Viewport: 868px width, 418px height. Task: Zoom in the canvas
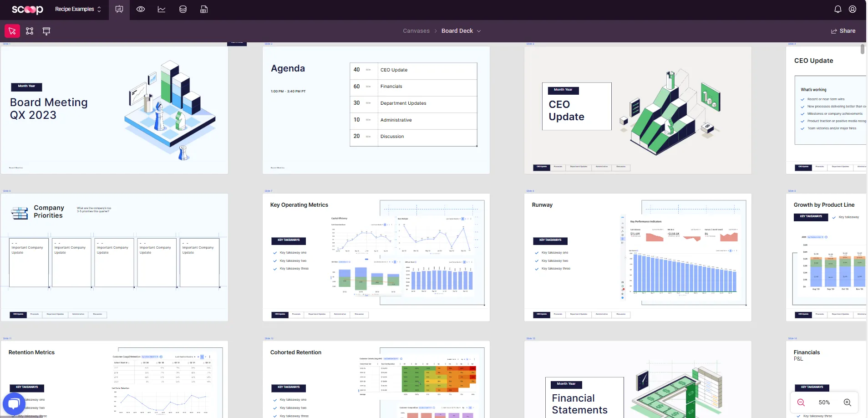848,403
